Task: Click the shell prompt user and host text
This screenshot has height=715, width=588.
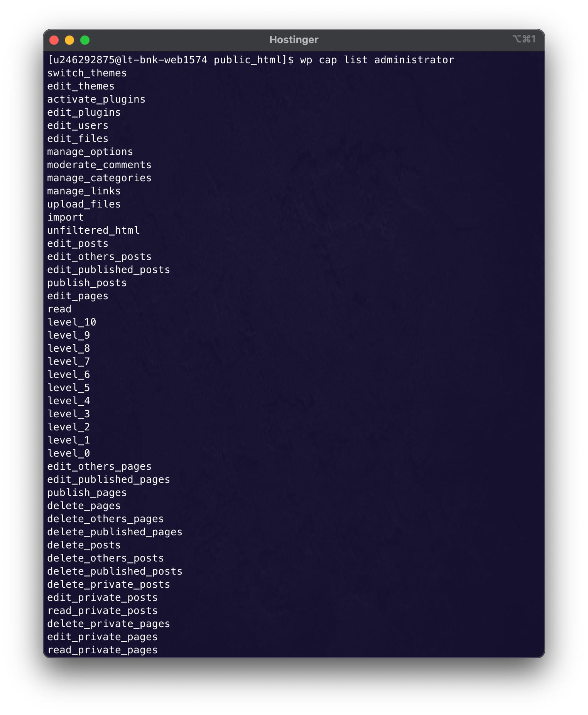Action: 127,60
